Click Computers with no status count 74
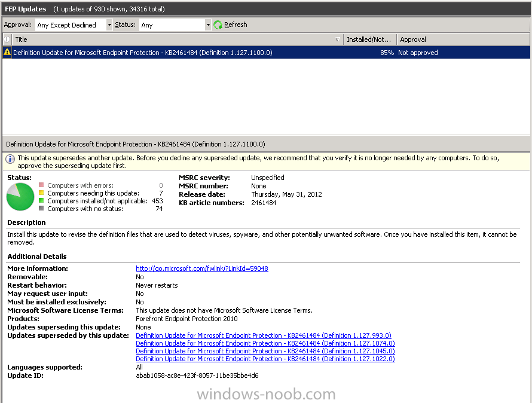The width and height of the screenshot is (532, 403). click(159, 209)
